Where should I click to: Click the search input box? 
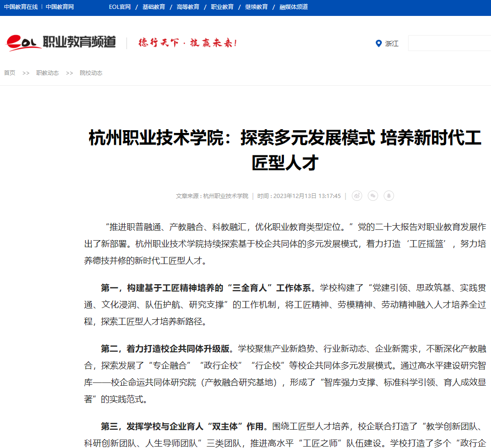449,43
